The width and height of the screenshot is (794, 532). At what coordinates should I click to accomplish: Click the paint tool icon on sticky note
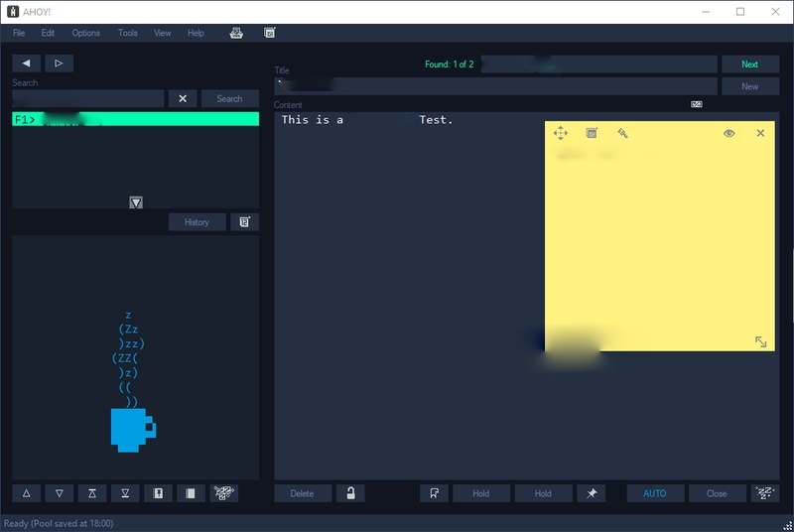tap(623, 133)
